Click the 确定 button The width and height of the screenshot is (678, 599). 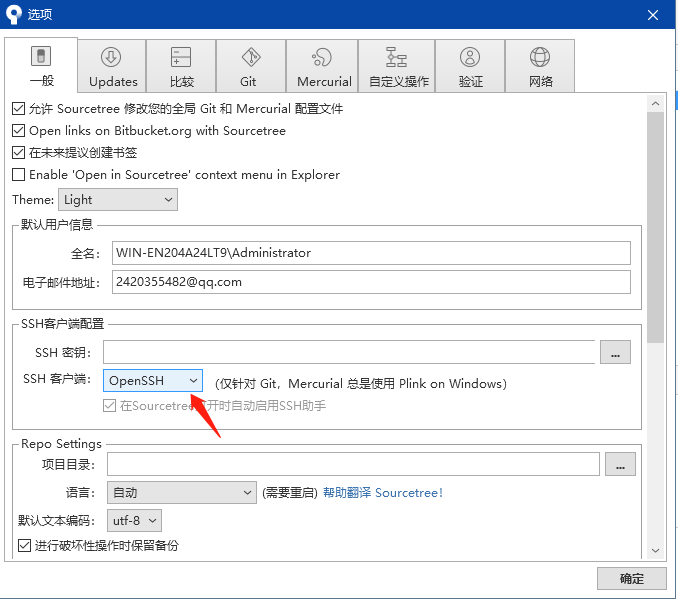pos(631,578)
